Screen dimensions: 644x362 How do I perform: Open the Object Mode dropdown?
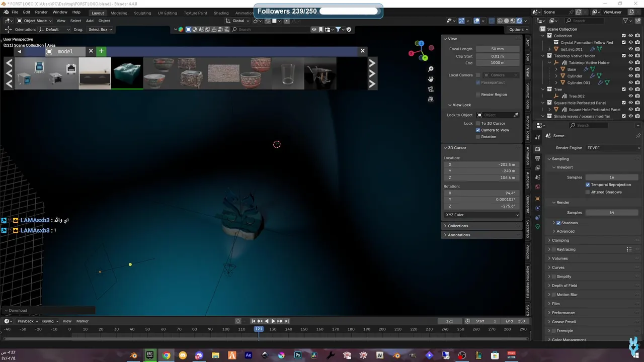pos(34,21)
